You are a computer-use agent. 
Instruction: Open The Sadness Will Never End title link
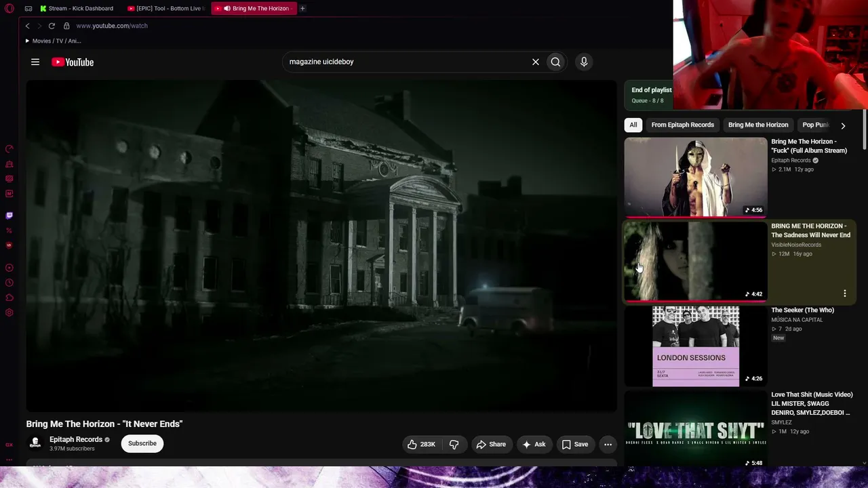click(x=810, y=230)
